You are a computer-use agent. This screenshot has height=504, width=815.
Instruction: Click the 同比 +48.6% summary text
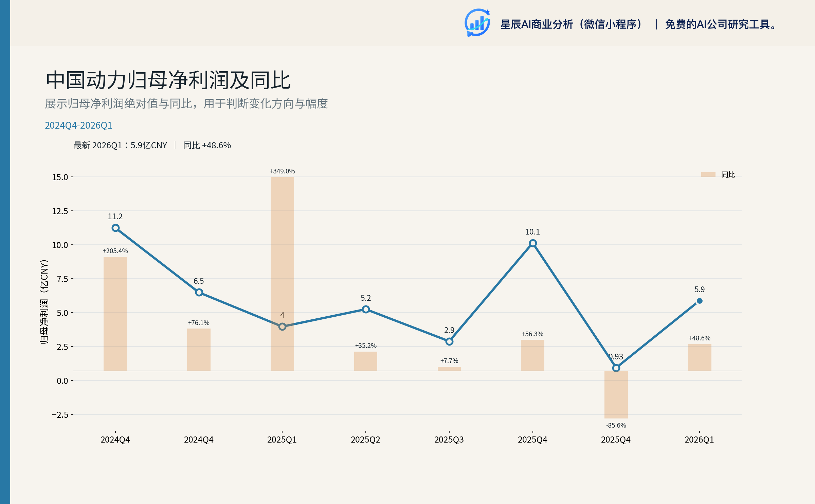[x=207, y=145]
